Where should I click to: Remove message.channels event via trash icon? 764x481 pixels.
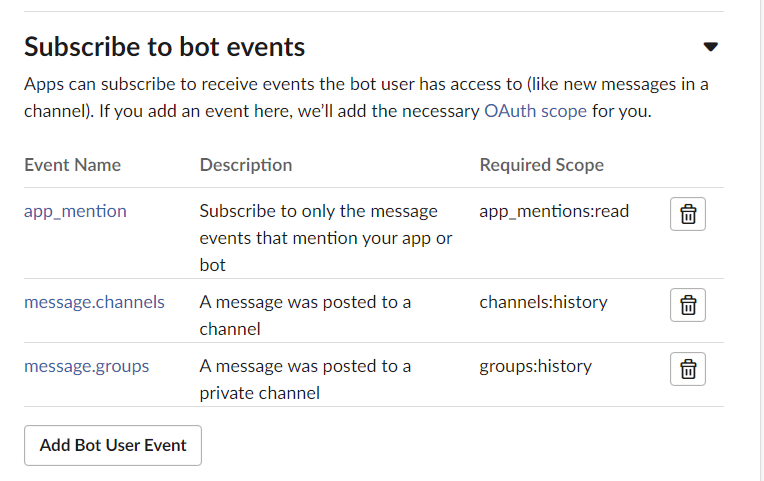(x=688, y=305)
